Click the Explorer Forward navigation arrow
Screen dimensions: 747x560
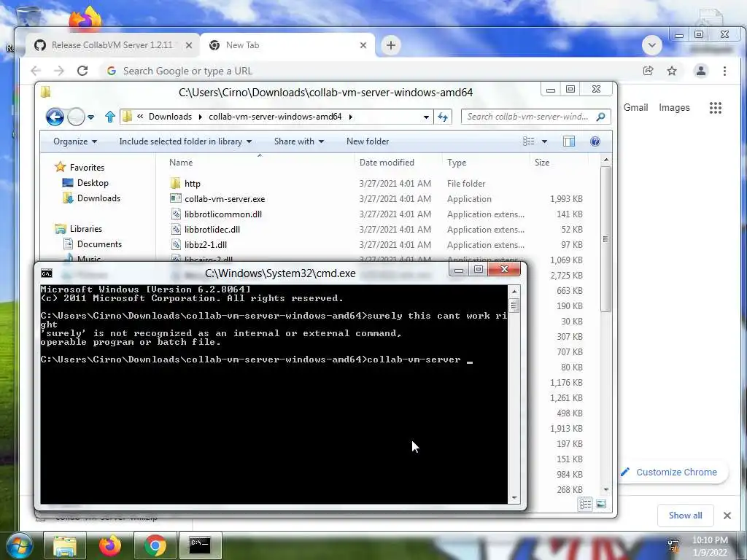[x=76, y=117]
